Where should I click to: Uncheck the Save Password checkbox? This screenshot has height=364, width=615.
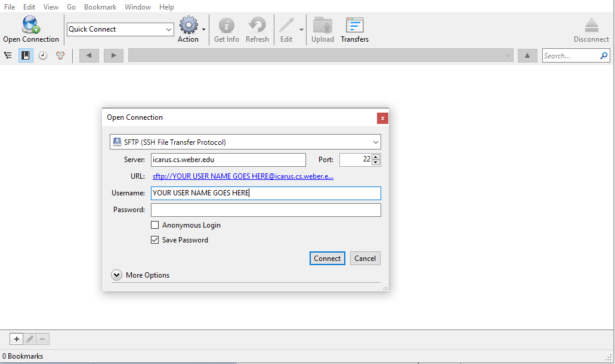155,240
